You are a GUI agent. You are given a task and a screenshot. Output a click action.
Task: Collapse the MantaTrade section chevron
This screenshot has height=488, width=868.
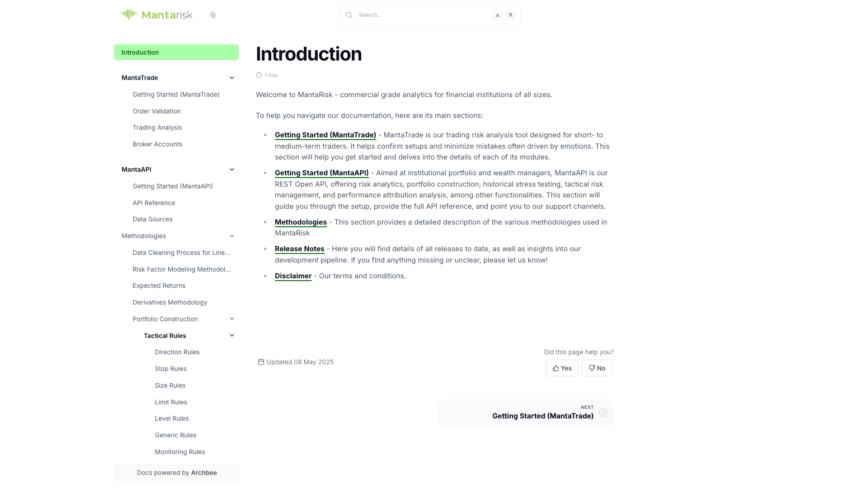click(x=232, y=77)
